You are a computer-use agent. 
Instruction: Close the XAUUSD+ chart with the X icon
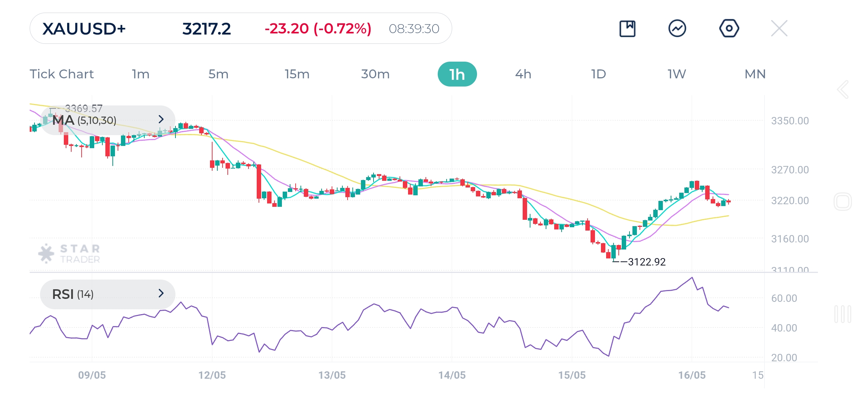pyautogui.click(x=779, y=28)
